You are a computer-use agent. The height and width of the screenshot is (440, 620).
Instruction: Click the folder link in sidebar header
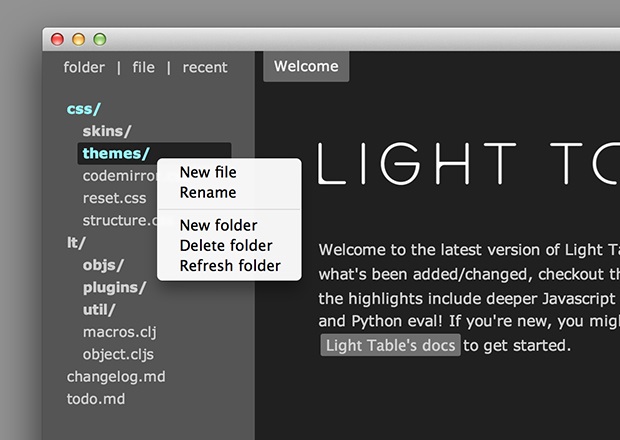(x=84, y=67)
